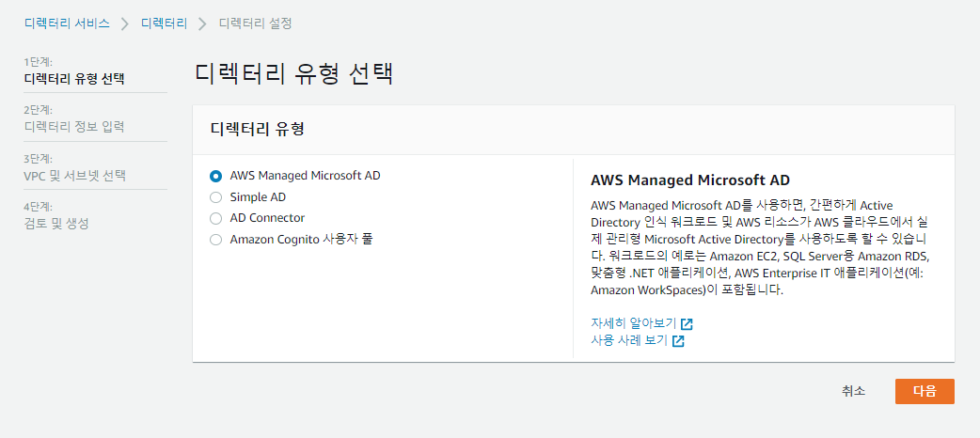
Task: Click the 취소 button
Action: (x=853, y=391)
